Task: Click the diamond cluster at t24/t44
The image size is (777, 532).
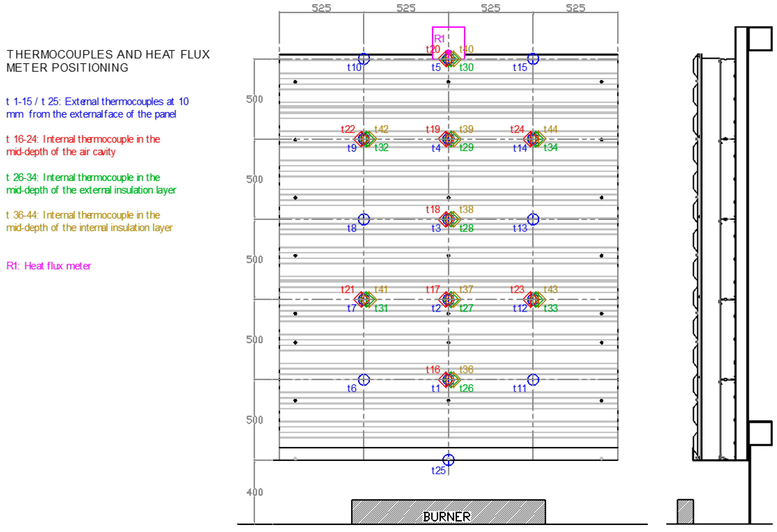Action: [x=534, y=139]
